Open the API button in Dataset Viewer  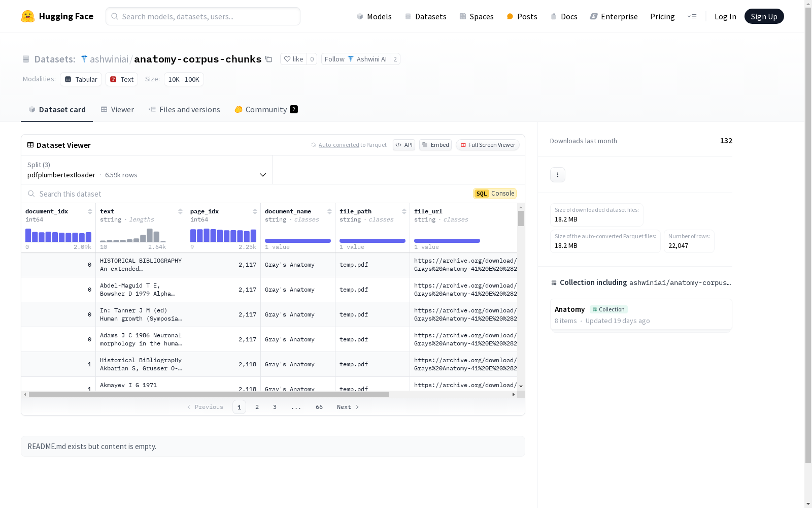click(404, 145)
